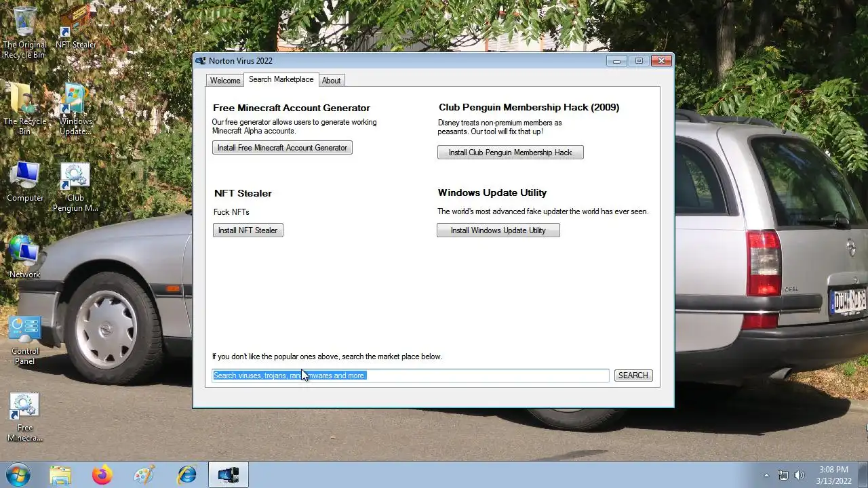Maximize the Norton Virus 2022 window

pos(639,61)
